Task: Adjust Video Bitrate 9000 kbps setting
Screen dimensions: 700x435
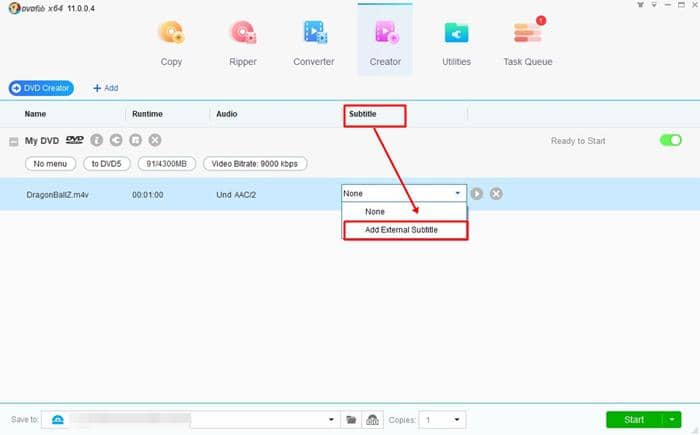Action: coord(255,164)
